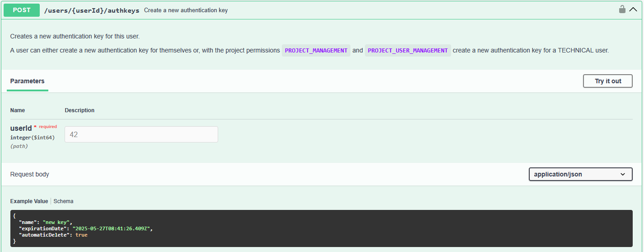Click the Request body section heading
Viewport: 644px width, 252px height.
coord(30,175)
